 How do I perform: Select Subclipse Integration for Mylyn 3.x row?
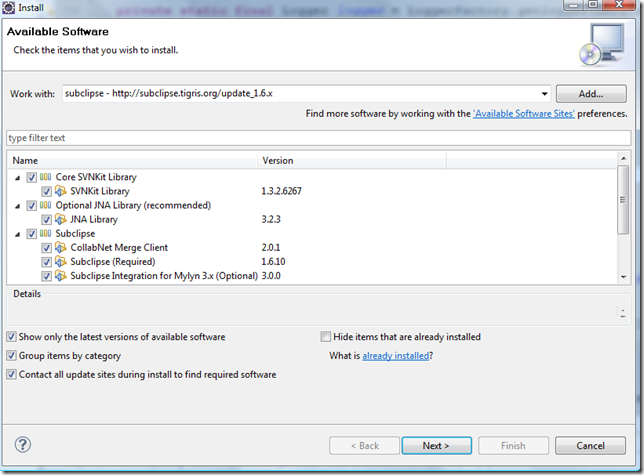pos(164,276)
